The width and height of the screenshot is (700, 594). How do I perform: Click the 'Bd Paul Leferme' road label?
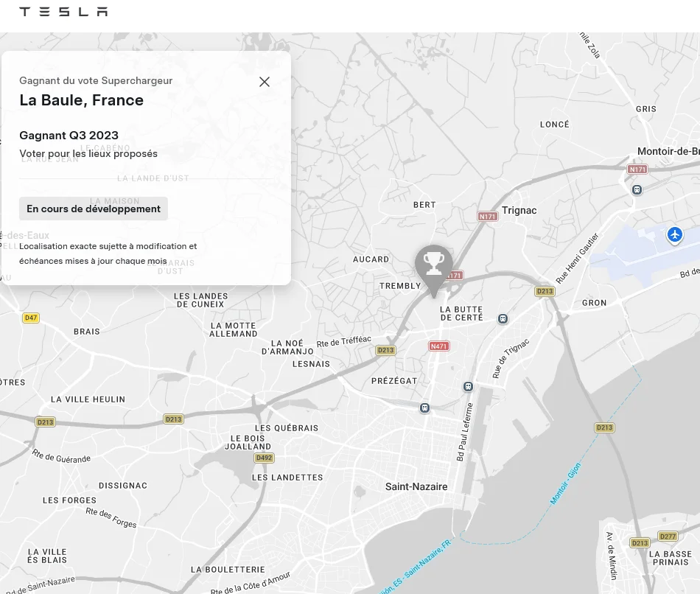point(464,432)
